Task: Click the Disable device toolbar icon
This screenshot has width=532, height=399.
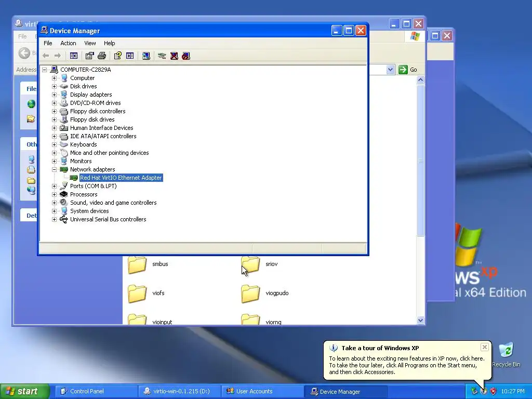Action: (186, 56)
